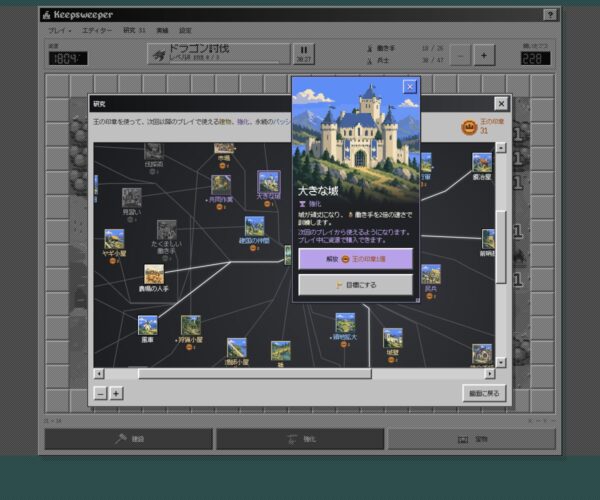
Task: Click the scroll up arrow
Action: tap(501, 148)
